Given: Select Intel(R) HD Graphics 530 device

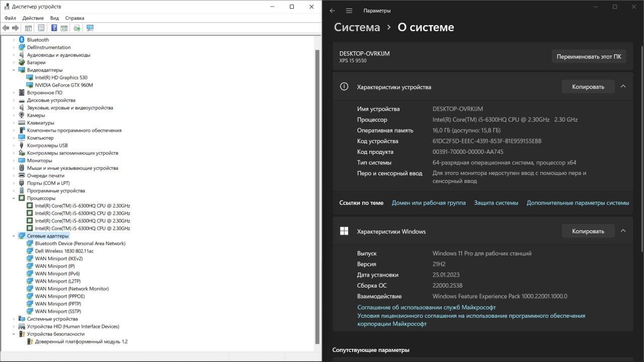Looking at the screenshot, I should point(61,77).
